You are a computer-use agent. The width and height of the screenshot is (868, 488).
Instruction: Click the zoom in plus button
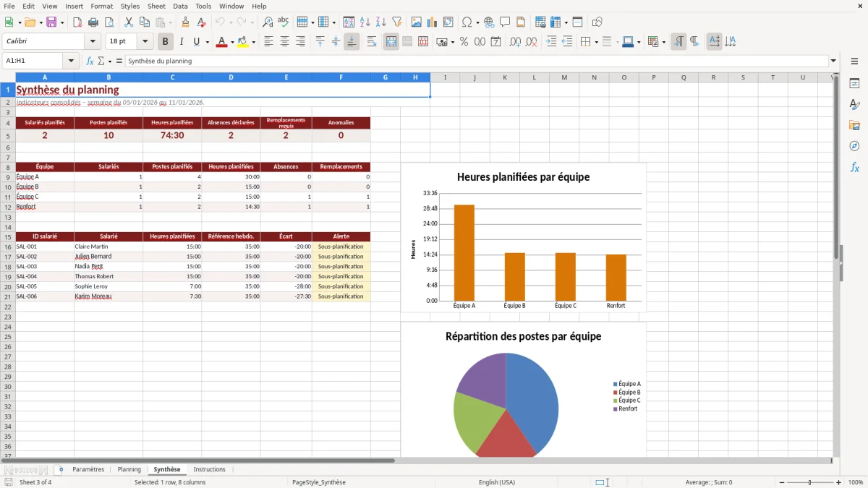[839, 482]
